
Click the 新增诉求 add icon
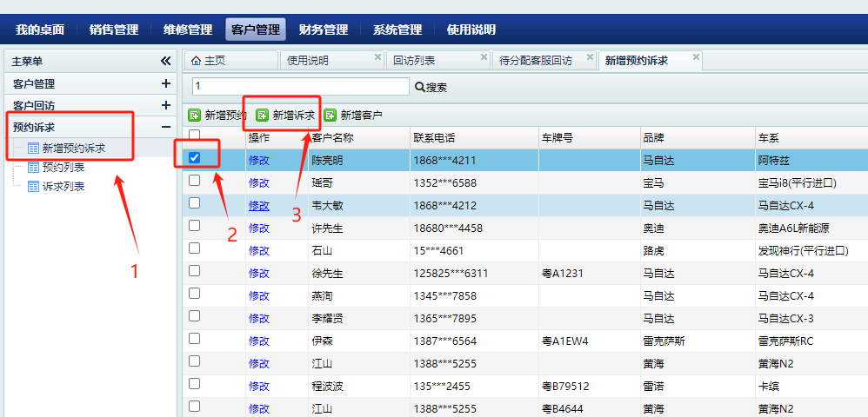(263, 115)
